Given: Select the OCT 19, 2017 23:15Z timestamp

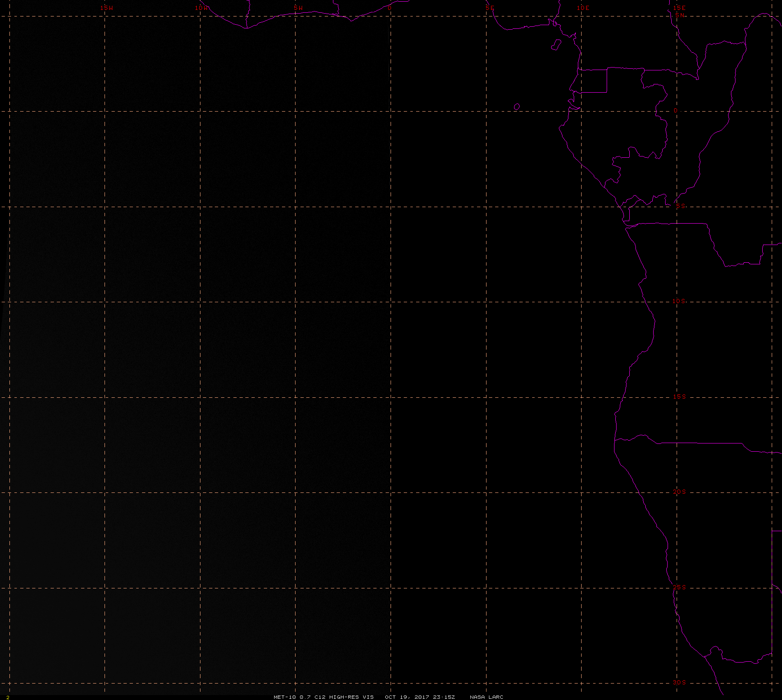Looking at the screenshot, I should (420, 697).
